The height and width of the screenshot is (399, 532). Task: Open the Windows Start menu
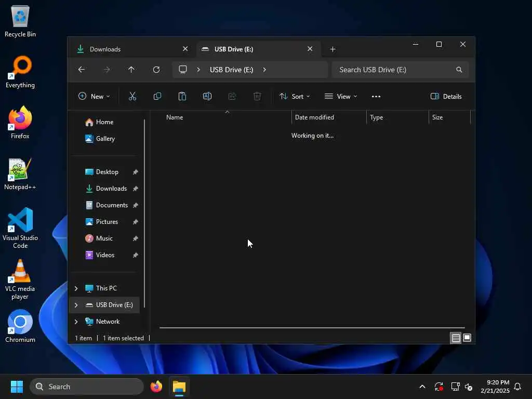click(x=17, y=387)
